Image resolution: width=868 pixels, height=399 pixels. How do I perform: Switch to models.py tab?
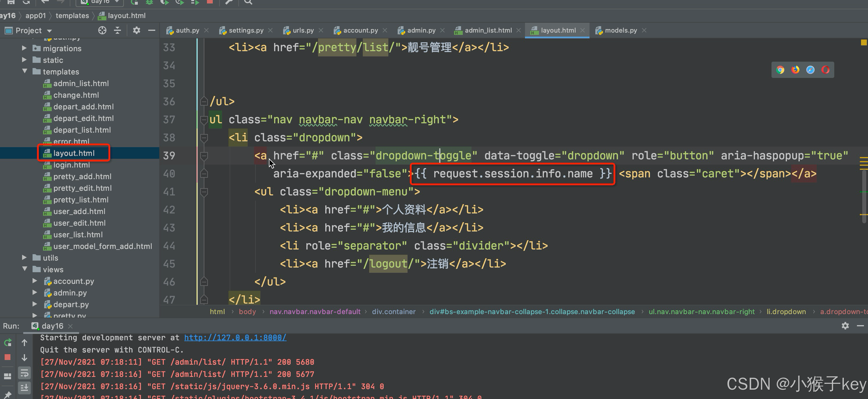[620, 30]
